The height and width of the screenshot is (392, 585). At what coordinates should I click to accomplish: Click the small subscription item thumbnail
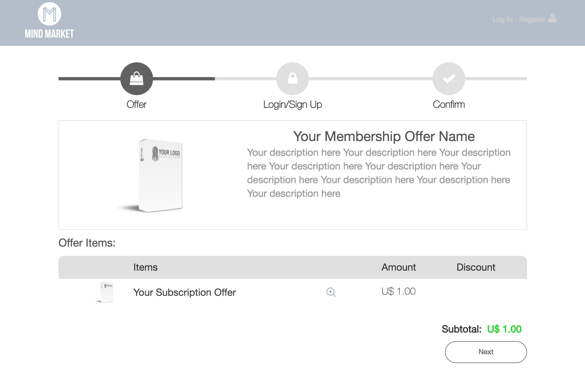[x=106, y=292]
